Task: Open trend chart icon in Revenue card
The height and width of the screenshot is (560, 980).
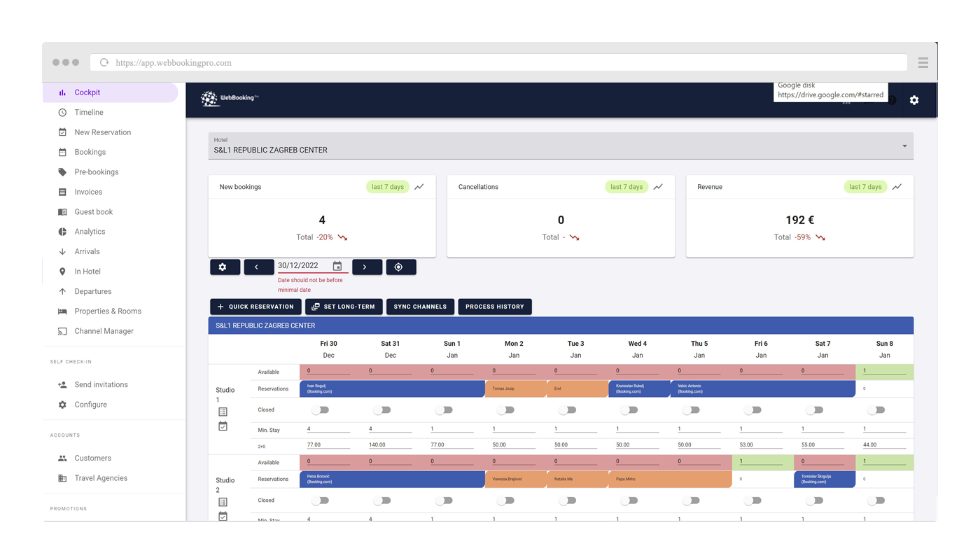Action: point(897,187)
